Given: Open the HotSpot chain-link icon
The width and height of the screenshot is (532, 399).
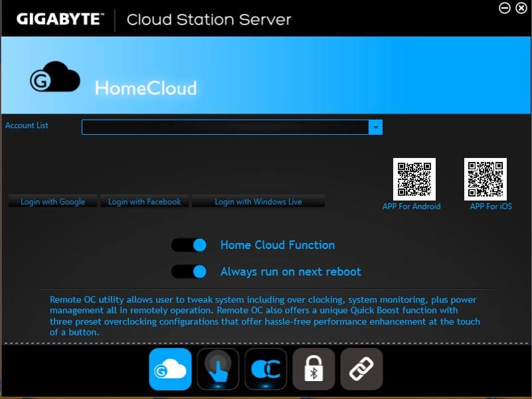Looking at the screenshot, I should point(361,369).
